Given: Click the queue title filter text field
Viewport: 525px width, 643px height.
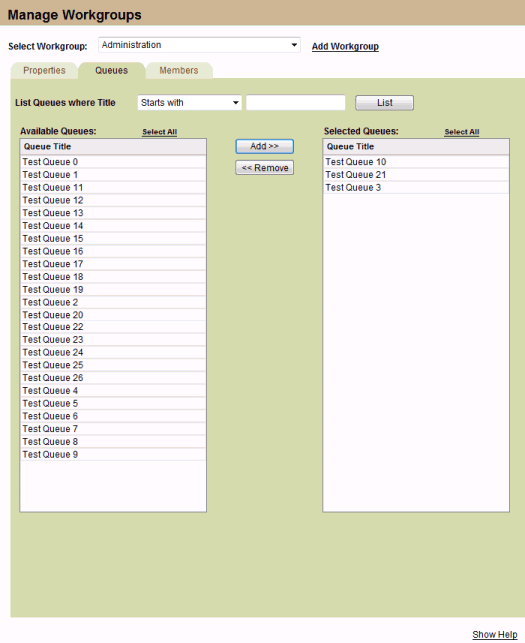Looking at the screenshot, I should (296, 103).
